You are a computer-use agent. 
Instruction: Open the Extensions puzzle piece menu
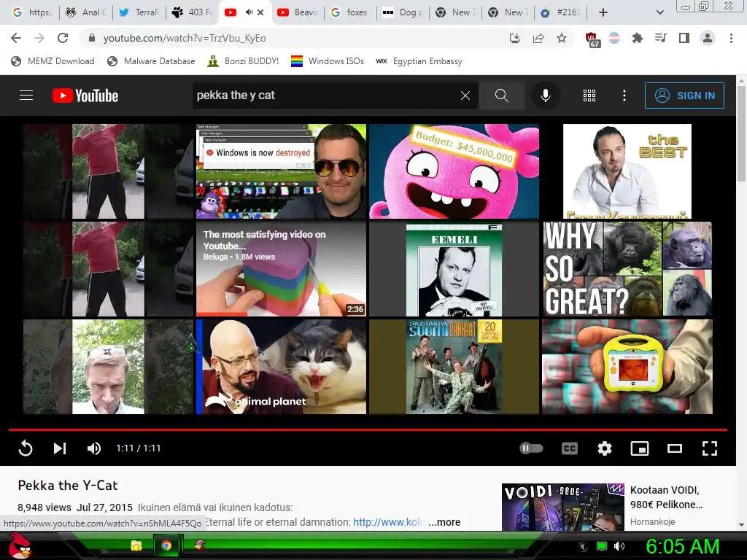pos(637,38)
